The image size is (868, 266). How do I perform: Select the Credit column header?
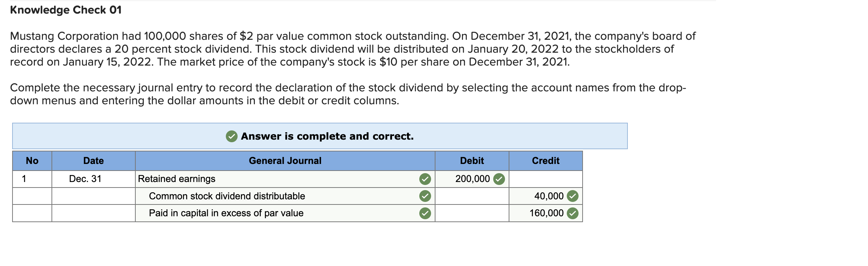tap(546, 160)
